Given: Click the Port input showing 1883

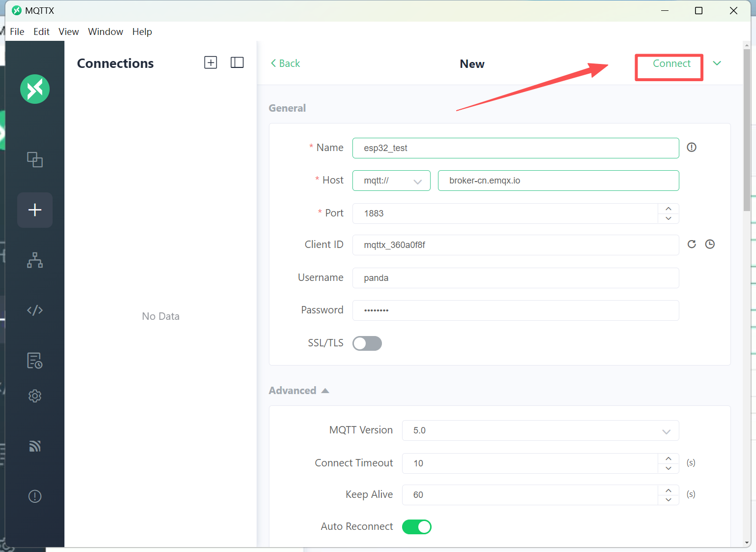Looking at the screenshot, I should click(505, 214).
